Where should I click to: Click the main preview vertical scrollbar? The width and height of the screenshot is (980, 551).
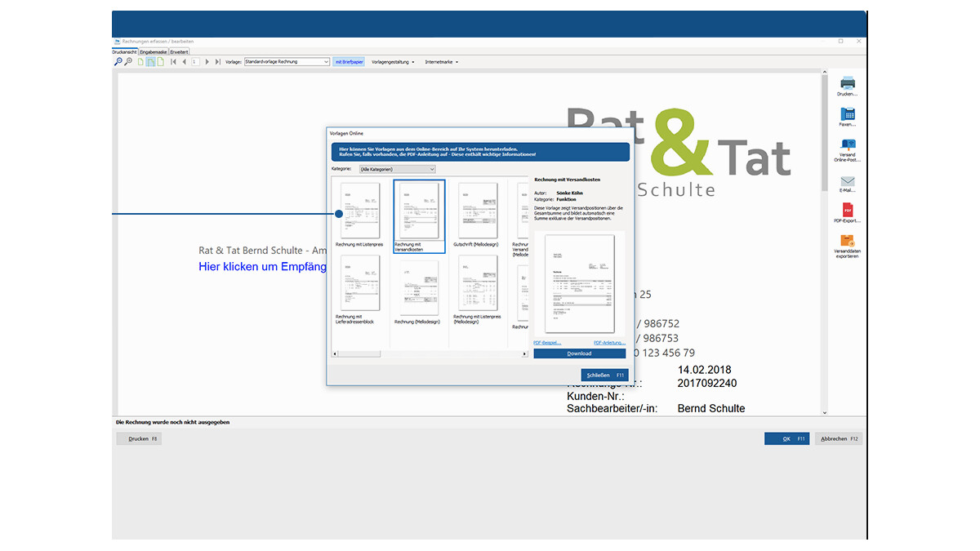click(x=825, y=245)
